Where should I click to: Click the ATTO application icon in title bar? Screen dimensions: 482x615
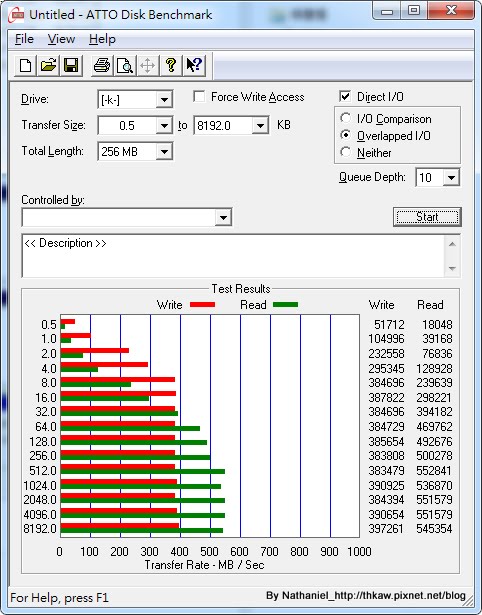(16, 15)
